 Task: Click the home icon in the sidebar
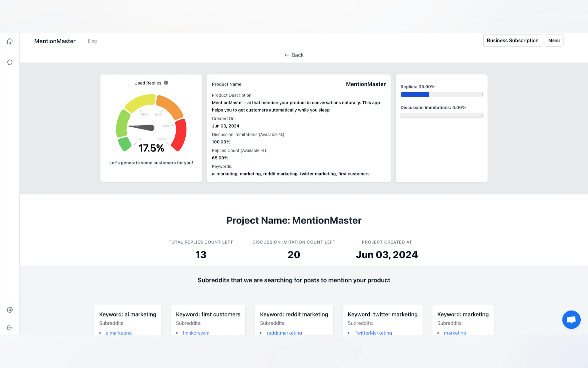pos(10,41)
